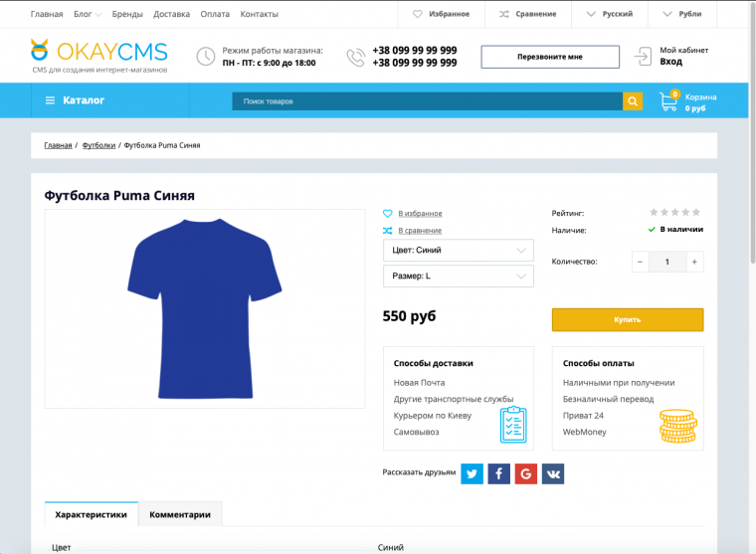
Task: Click the gold coins payment icon
Action: (x=677, y=426)
